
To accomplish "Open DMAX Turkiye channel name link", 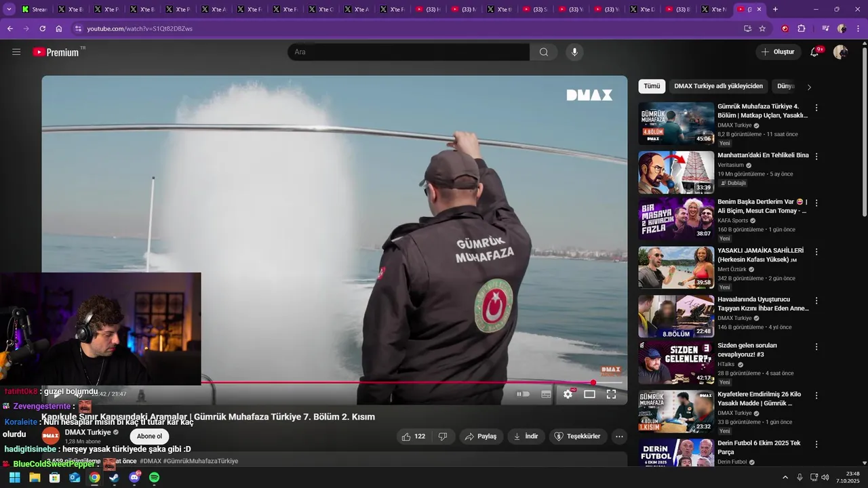I will pyautogui.click(x=88, y=432).
